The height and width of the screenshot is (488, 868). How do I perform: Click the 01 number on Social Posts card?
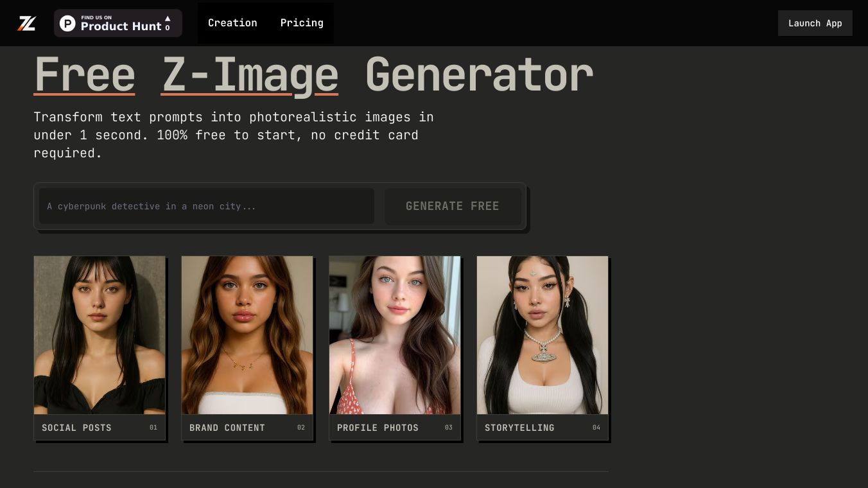click(153, 428)
